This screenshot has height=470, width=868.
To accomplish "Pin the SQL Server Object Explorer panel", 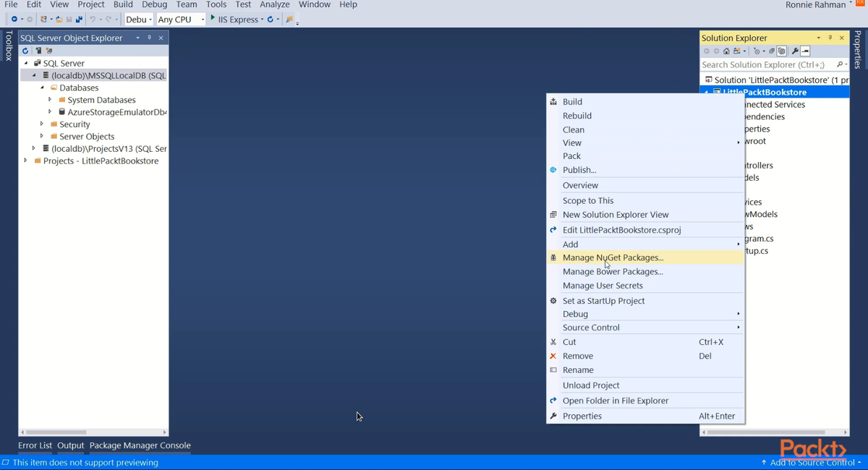I will pos(150,38).
